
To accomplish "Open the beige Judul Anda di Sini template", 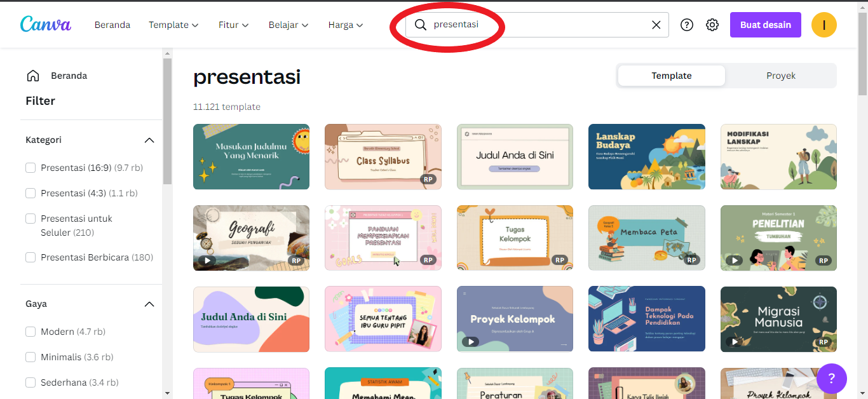I will (515, 157).
